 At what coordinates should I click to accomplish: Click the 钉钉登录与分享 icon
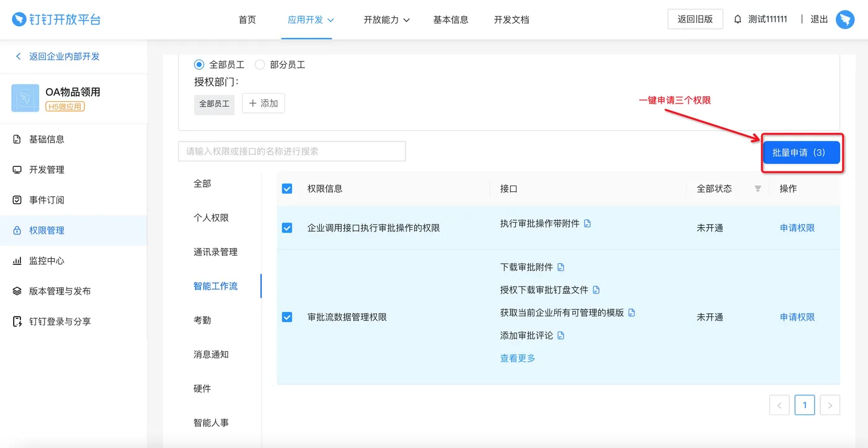click(x=17, y=321)
